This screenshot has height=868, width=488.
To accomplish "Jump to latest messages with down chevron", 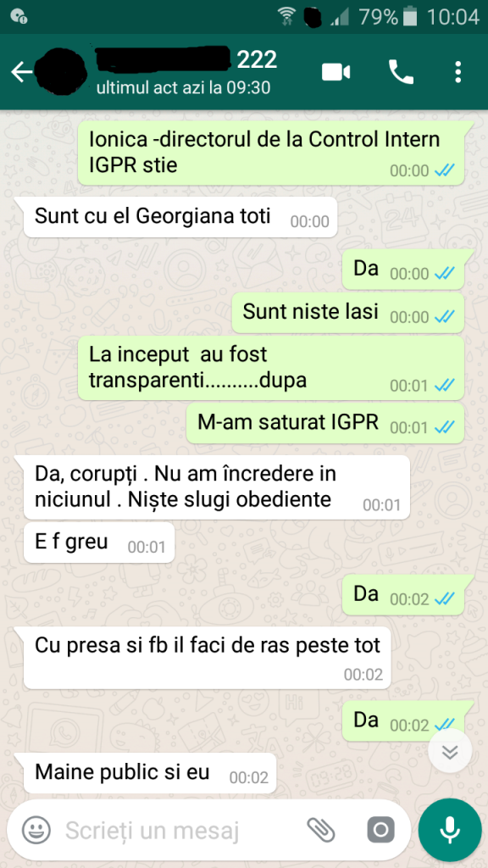I will [x=450, y=752].
